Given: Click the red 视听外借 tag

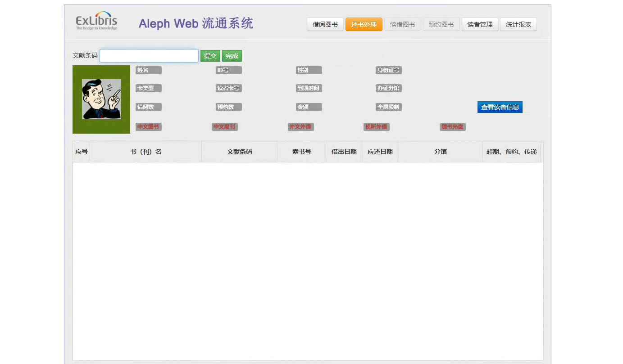Looking at the screenshot, I should (377, 127).
